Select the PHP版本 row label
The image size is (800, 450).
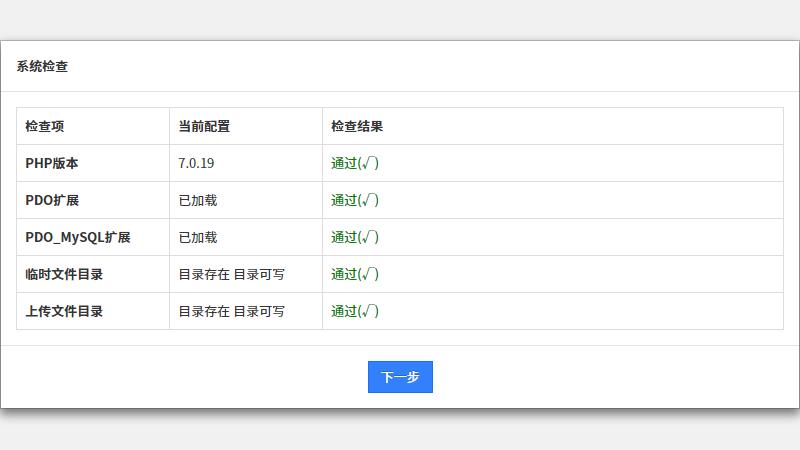coord(52,163)
